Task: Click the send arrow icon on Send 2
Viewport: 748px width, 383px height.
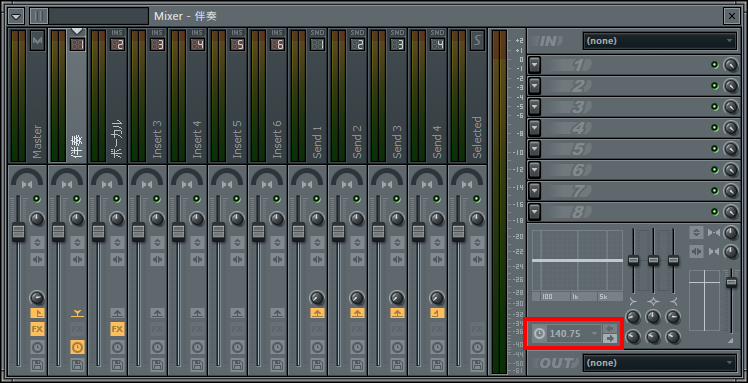Action: tap(358, 313)
